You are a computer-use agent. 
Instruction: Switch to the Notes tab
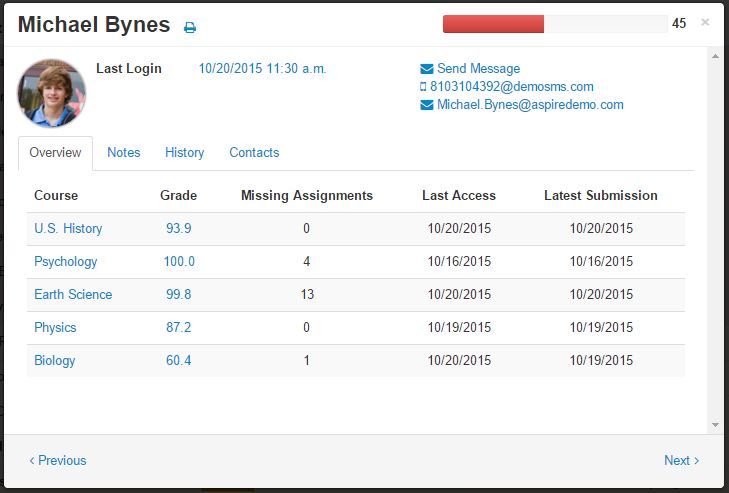click(x=124, y=153)
